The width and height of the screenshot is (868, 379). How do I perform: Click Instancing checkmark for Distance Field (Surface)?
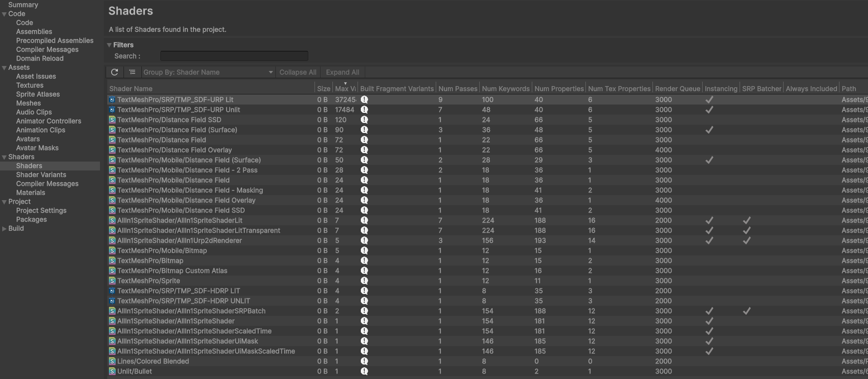pos(709,130)
